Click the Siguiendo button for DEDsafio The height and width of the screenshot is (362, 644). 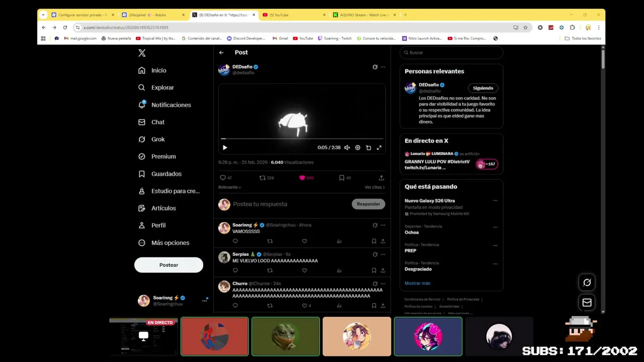click(483, 88)
